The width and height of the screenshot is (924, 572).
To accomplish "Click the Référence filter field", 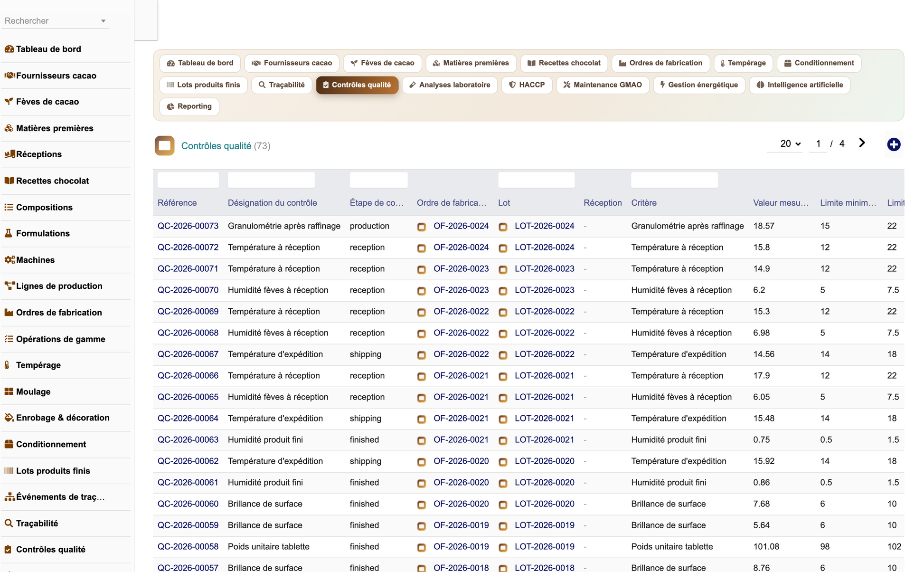I will click(188, 180).
